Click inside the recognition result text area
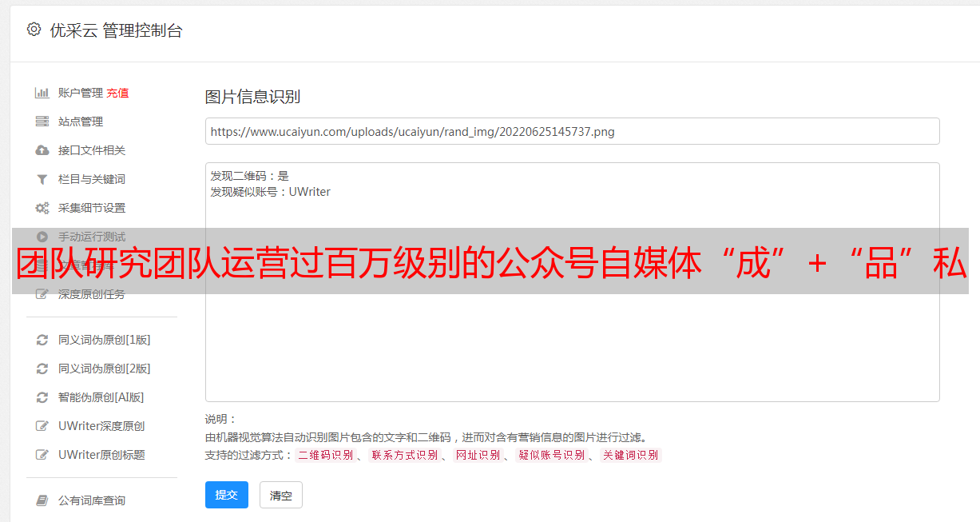980x522 pixels. (572, 282)
